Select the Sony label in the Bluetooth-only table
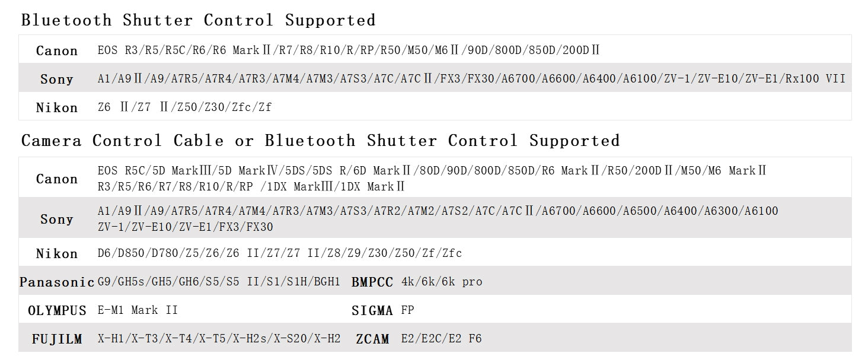The height and width of the screenshot is (356, 868). (57, 80)
